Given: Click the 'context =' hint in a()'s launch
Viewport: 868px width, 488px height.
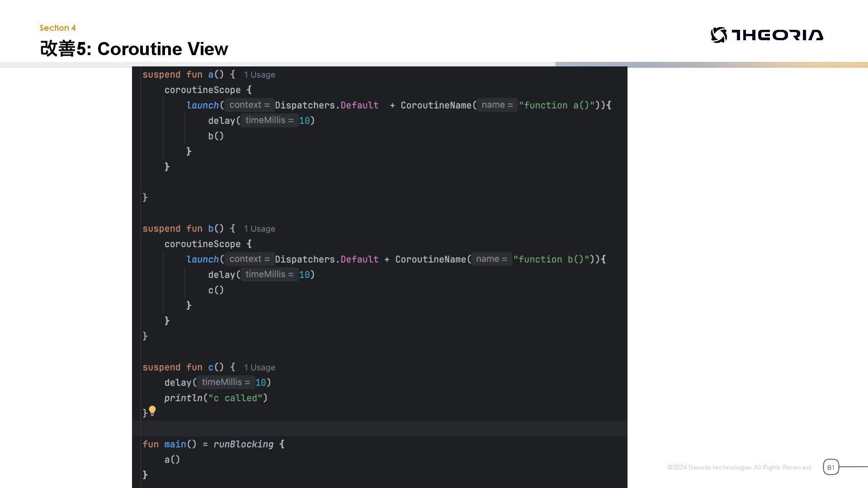Looking at the screenshot, I should 249,105.
